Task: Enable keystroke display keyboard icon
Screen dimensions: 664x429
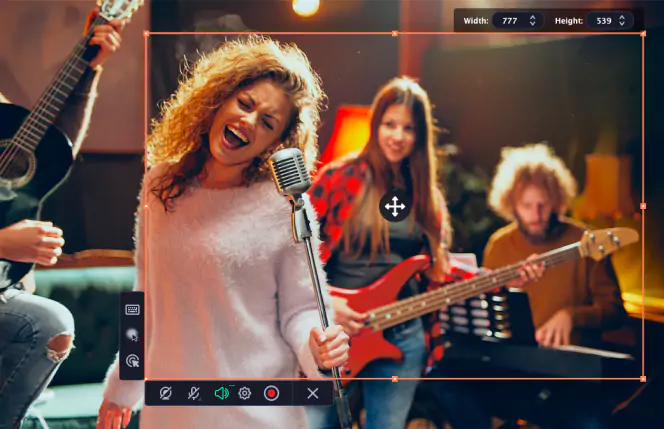Action: coord(133,310)
